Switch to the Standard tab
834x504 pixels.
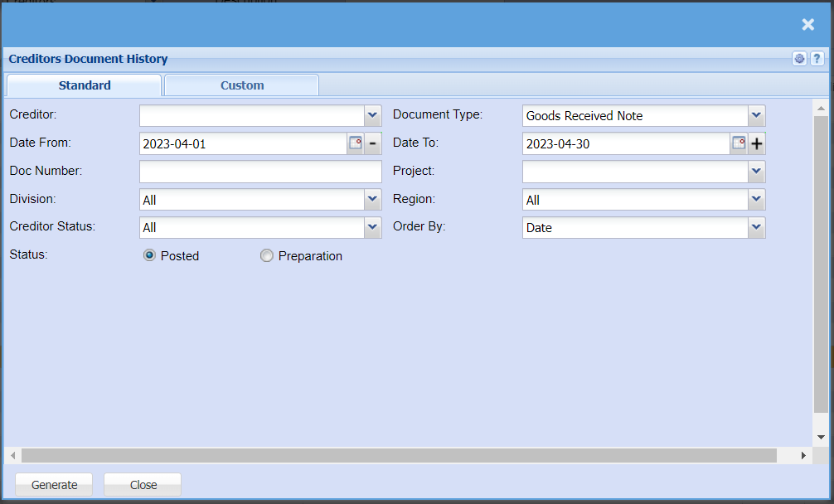coord(85,85)
